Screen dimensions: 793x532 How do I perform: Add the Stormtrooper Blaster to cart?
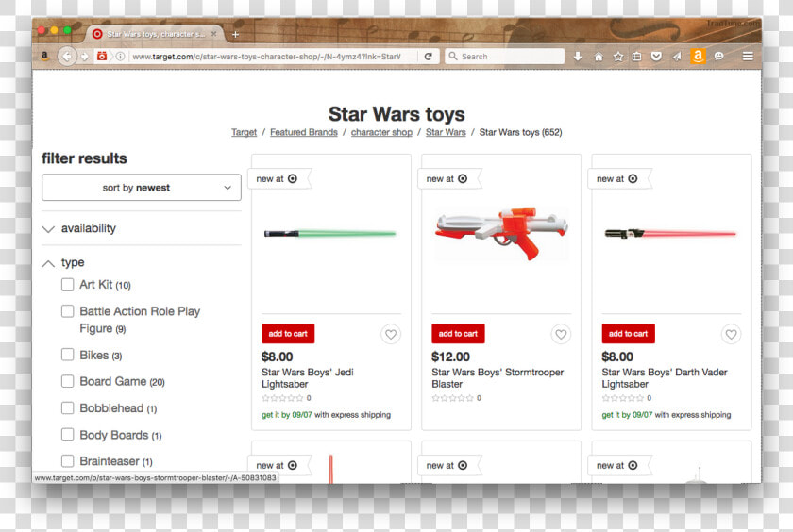[458, 334]
